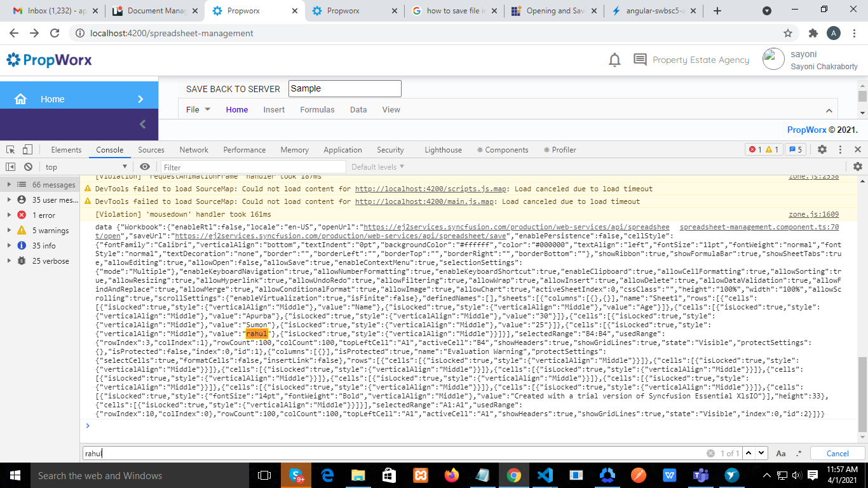The width and height of the screenshot is (868, 488).
Task: Click the notification bell icon
Action: (614, 60)
